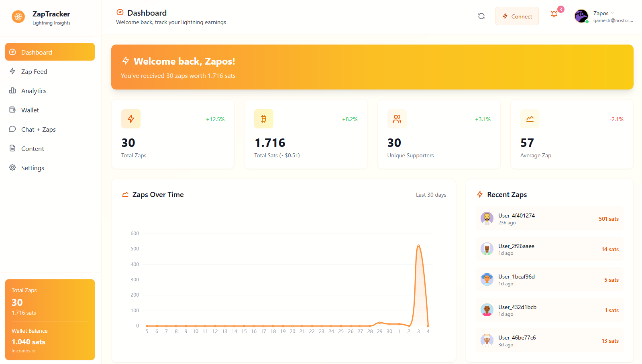Click the ZapTracker logo icon
Viewport: 642px width, 364px height.
point(18,17)
